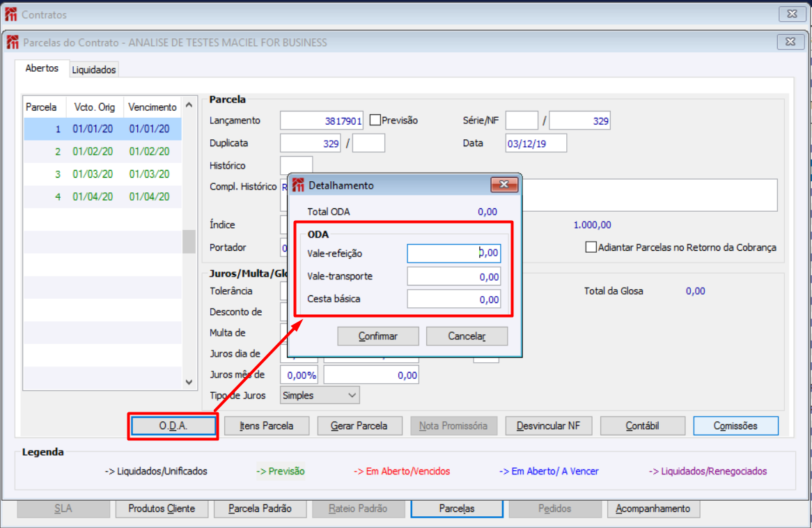Select parcela row 4 due 01/04/20
The width and height of the screenshot is (812, 528).
point(102,197)
